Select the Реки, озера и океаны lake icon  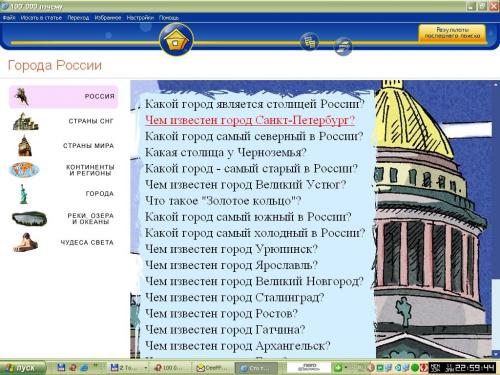click(x=29, y=219)
